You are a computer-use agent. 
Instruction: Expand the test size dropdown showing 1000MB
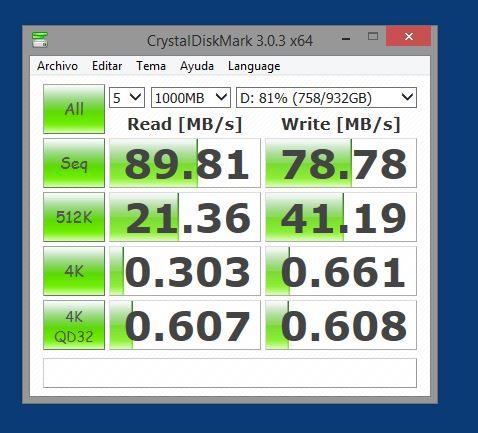click(x=191, y=98)
